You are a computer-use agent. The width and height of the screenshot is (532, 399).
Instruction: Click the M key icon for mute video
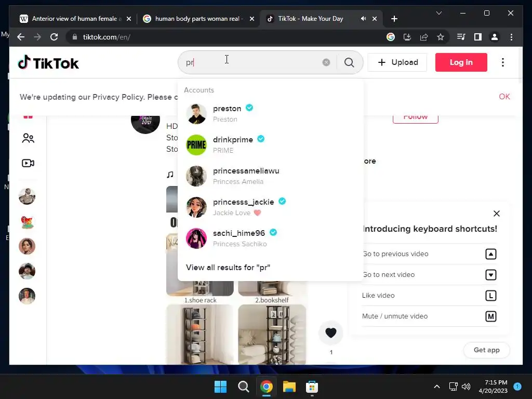pos(490,316)
